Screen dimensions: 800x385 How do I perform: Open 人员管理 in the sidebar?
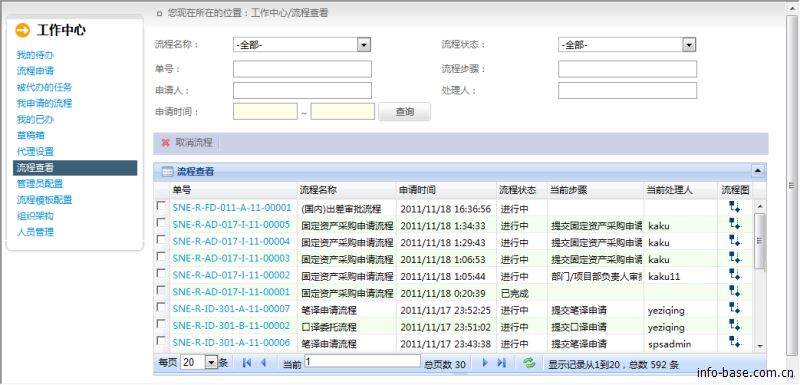point(35,232)
